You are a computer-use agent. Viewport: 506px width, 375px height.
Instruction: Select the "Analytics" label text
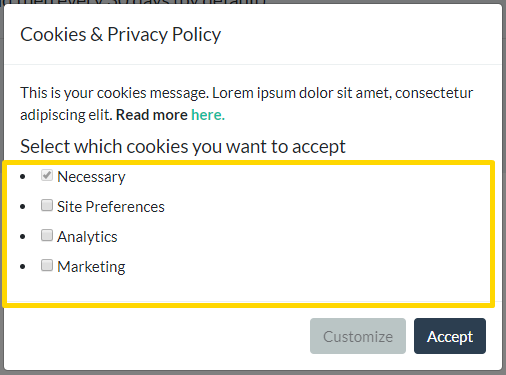pos(87,237)
